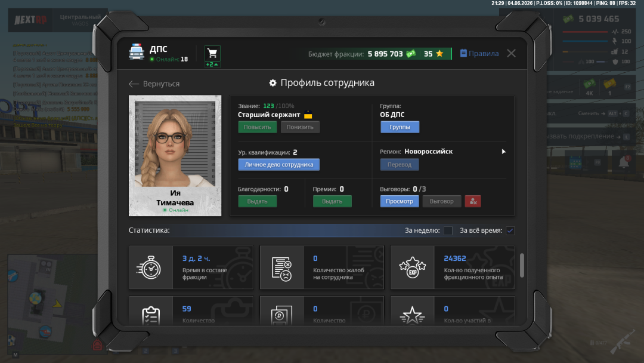
Task: Click Выдать under Благодарности
Action: (257, 201)
